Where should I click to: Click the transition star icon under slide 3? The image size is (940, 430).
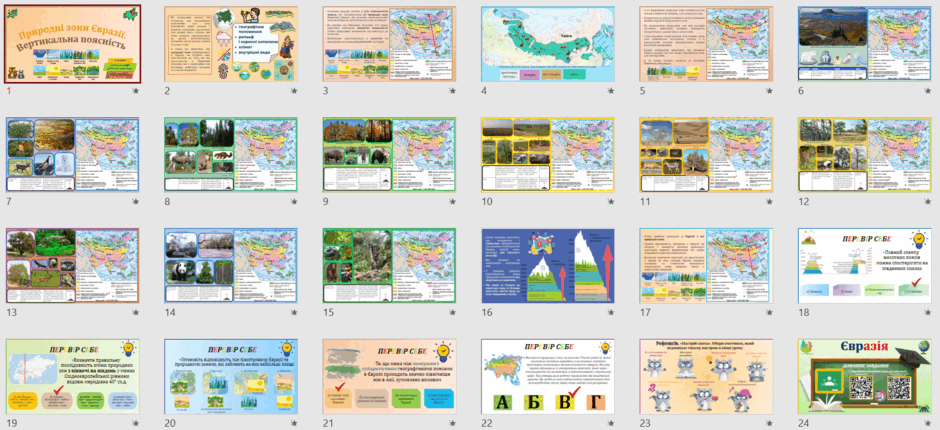click(453, 91)
